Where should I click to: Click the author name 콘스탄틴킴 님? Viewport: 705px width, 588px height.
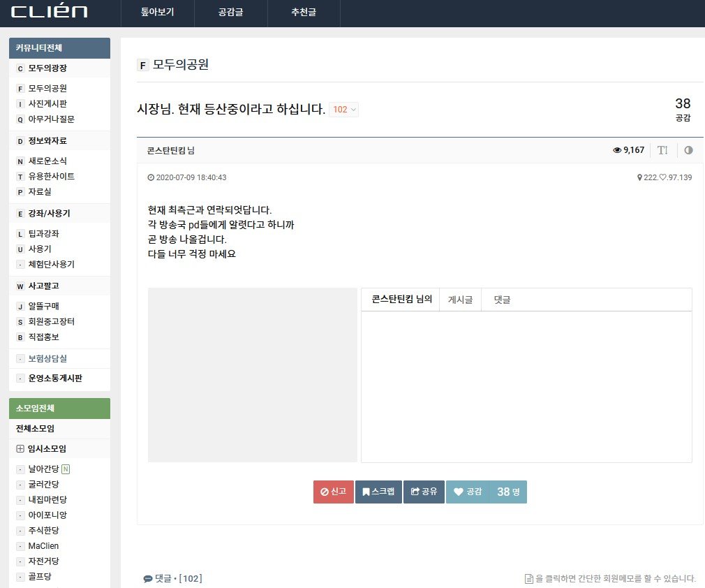click(170, 150)
